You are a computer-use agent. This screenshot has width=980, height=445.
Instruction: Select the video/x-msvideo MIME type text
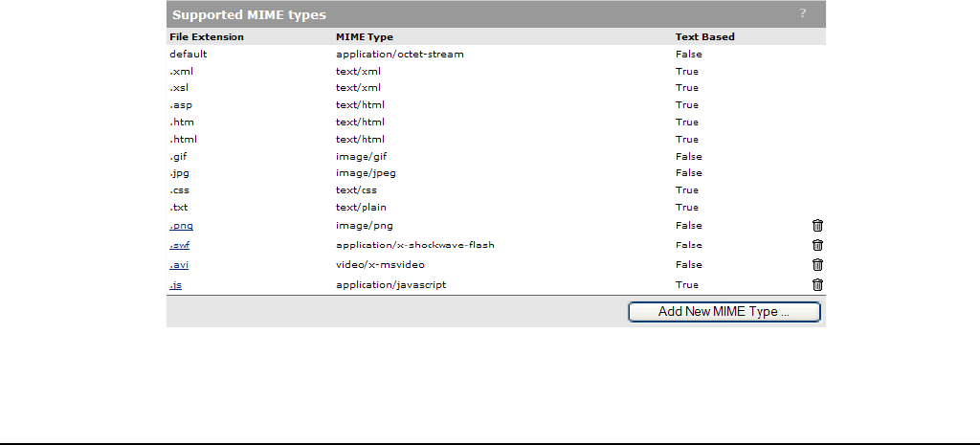tap(380, 264)
